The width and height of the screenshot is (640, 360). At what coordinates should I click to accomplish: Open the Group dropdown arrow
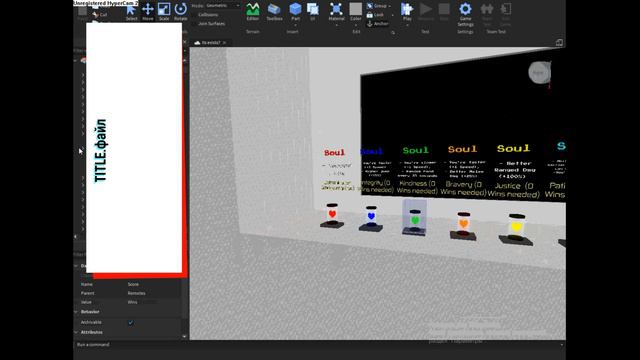click(390, 6)
